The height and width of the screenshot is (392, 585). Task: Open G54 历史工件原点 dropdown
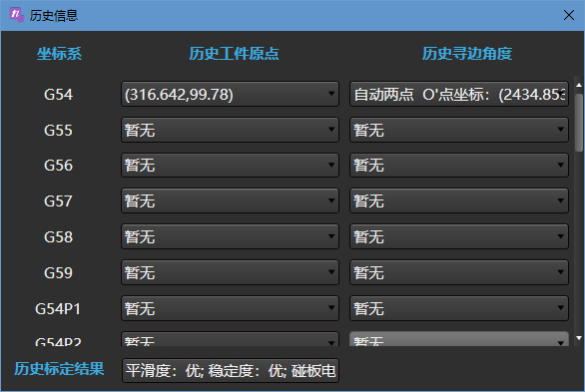[230, 95]
